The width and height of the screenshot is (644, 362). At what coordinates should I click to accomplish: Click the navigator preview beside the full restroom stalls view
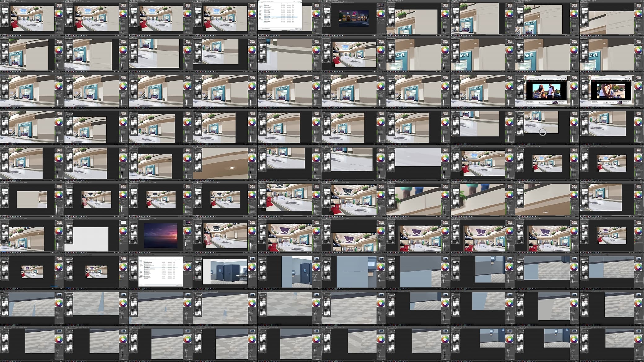252,259
